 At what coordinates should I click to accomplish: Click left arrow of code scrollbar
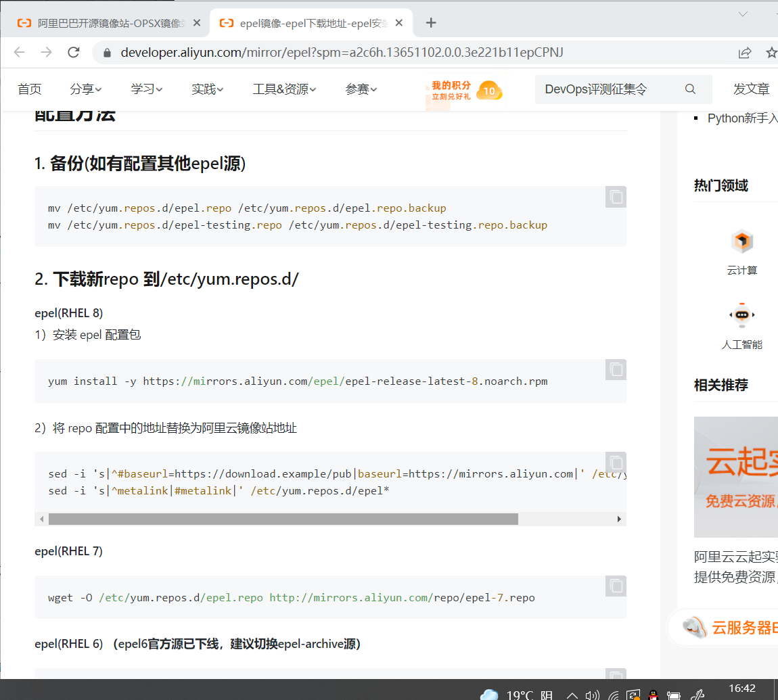42,519
